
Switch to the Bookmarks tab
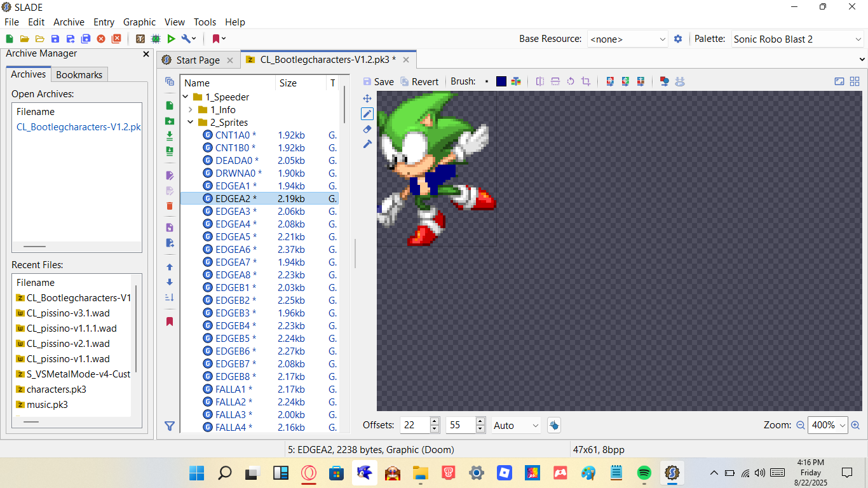[x=79, y=74]
